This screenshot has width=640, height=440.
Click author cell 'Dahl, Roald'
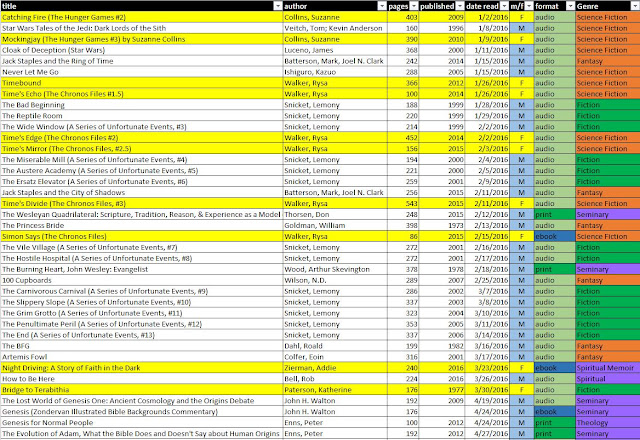coord(335,346)
